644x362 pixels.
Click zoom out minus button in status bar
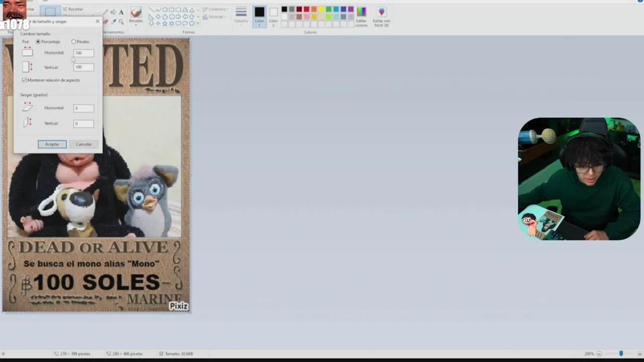(599, 354)
